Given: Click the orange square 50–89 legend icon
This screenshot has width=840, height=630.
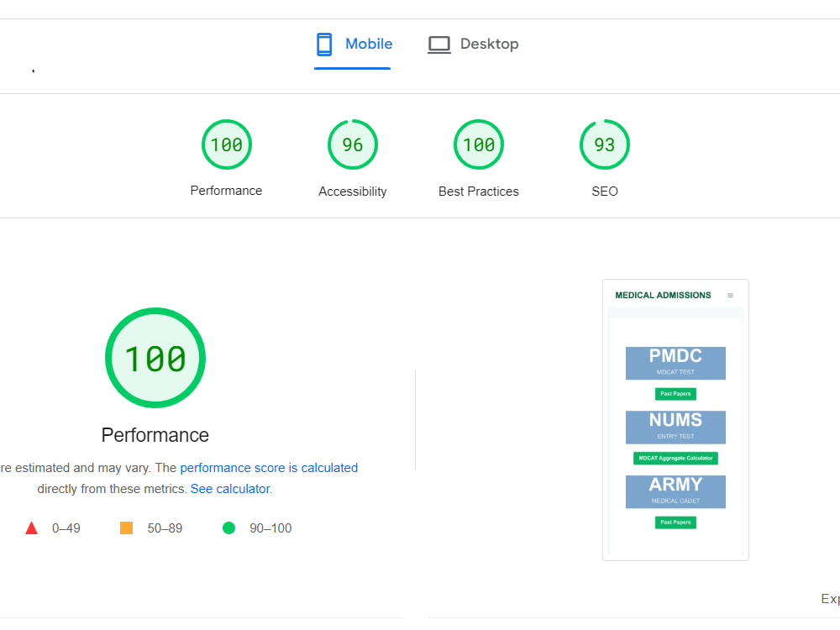Looking at the screenshot, I should [127, 528].
